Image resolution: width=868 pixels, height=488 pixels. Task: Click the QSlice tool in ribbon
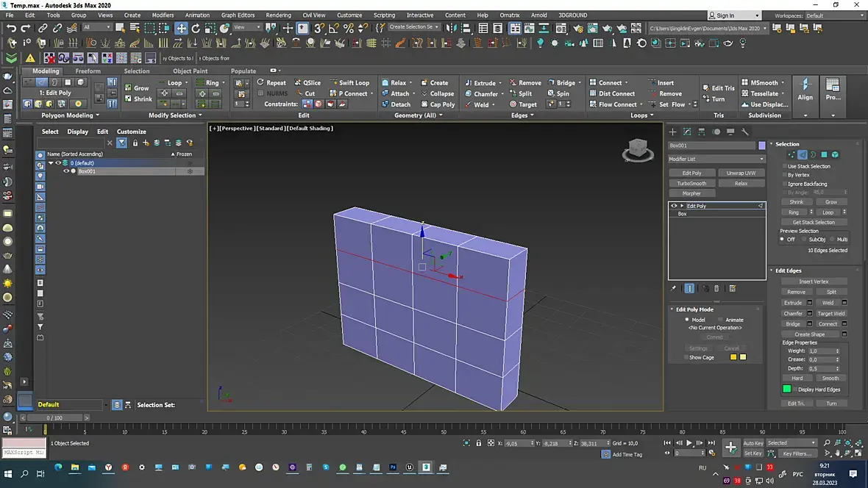pos(307,83)
